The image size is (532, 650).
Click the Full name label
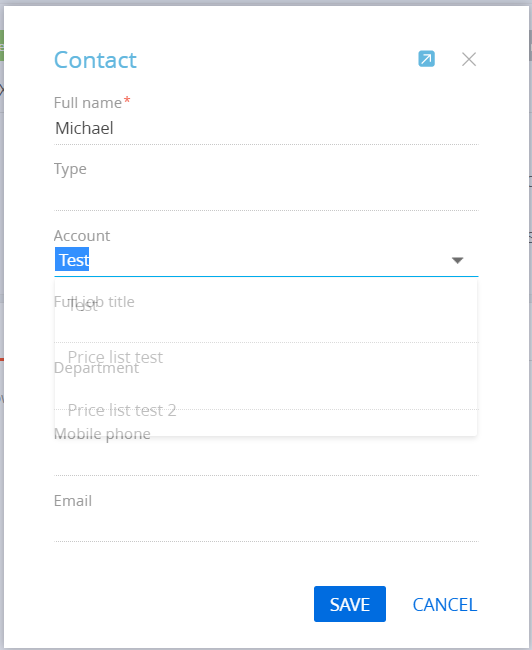point(88,102)
